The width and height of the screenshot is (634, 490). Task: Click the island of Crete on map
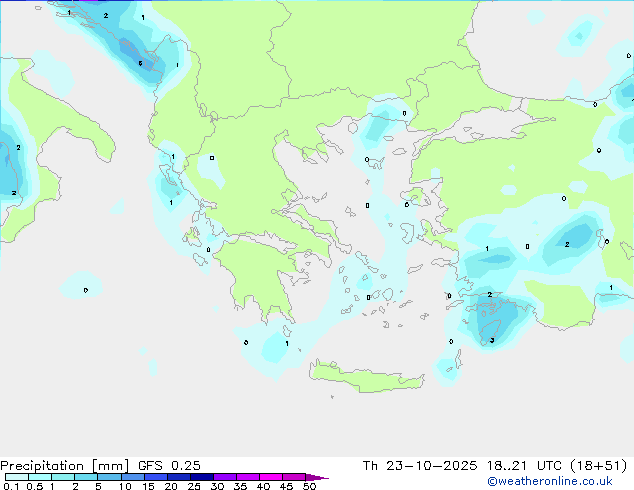pyautogui.click(x=366, y=377)
